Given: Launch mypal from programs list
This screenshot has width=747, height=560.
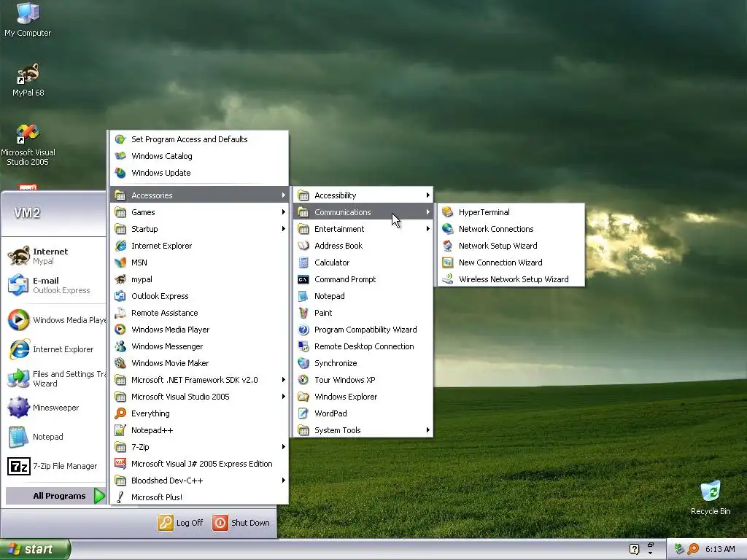Looking at the screenshot, I should point(199,279).
